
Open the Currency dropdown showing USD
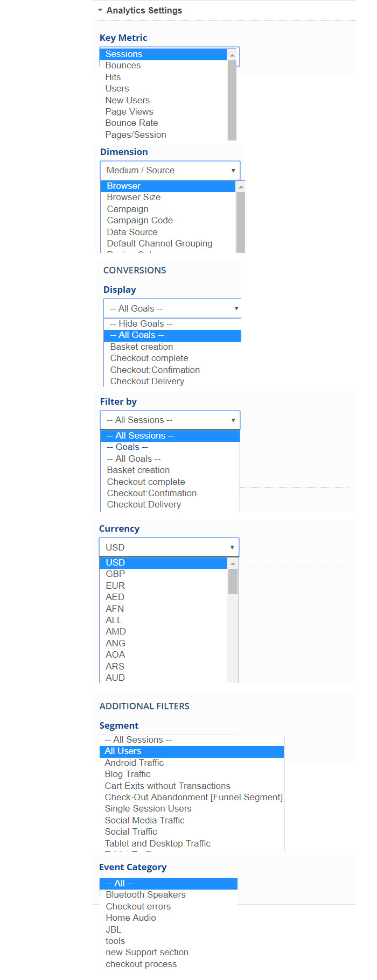click(169, 547)
